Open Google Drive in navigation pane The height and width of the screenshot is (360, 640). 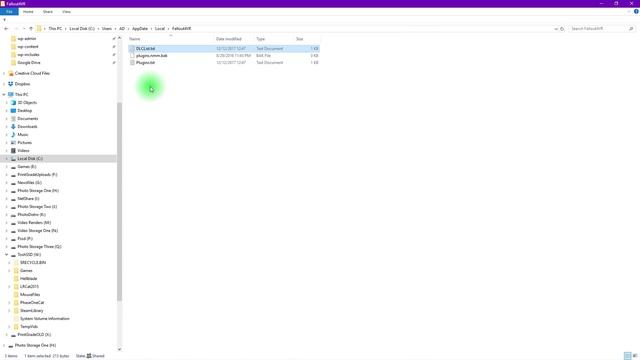click(x=29, y=63)
